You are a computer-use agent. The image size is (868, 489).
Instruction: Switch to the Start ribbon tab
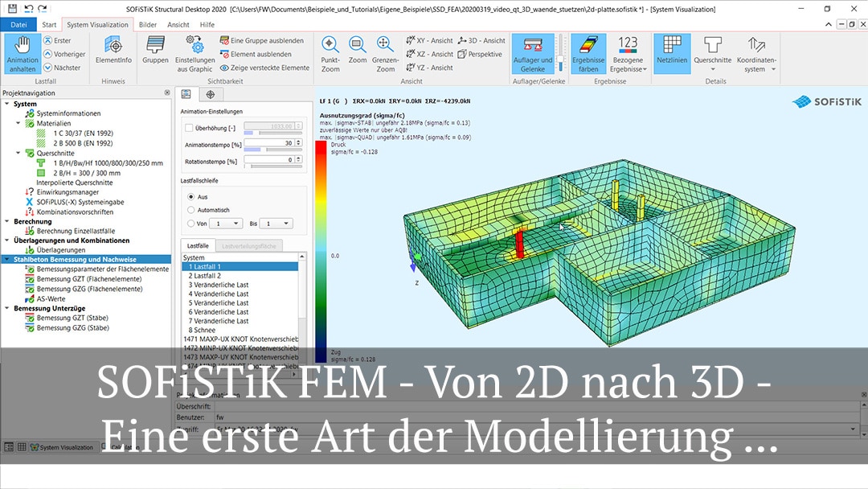49,24
